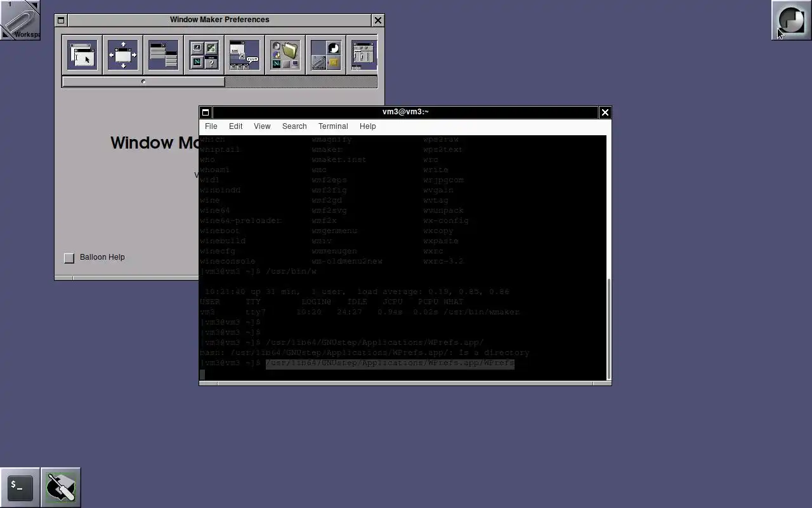The width and height of the screenshot is (812, 508).
Task: Open the terminal View menu
Action: (x=262, y=126)
